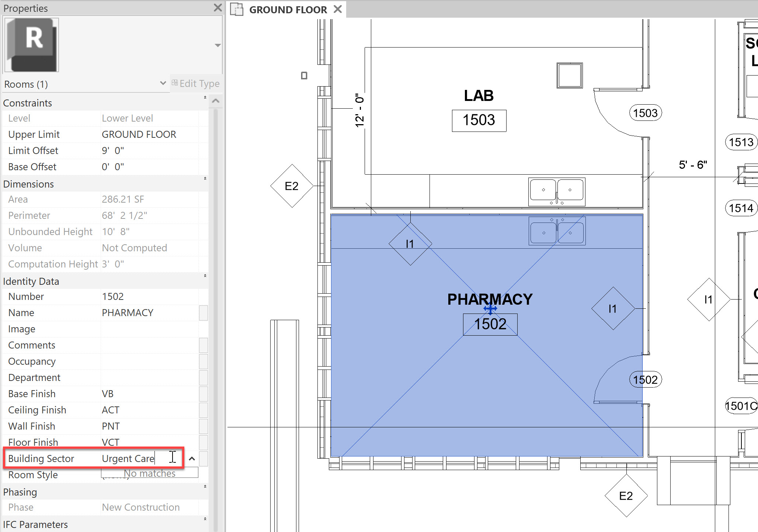
Task: Collapse the Constraints section
Action: (205, 98)
